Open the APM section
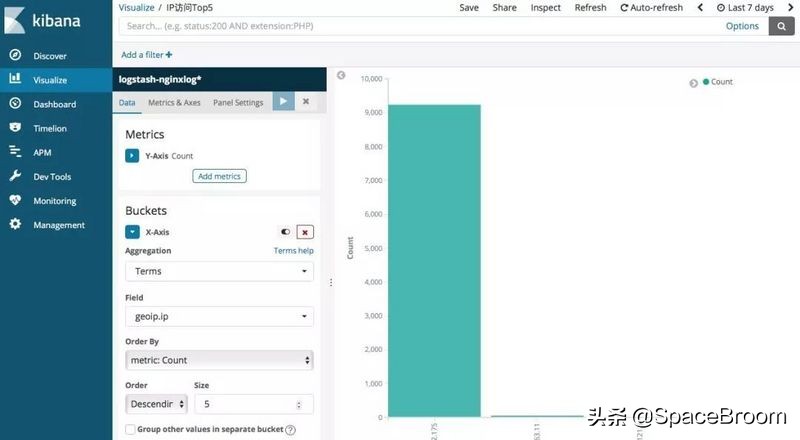 [x=42, y=153]
